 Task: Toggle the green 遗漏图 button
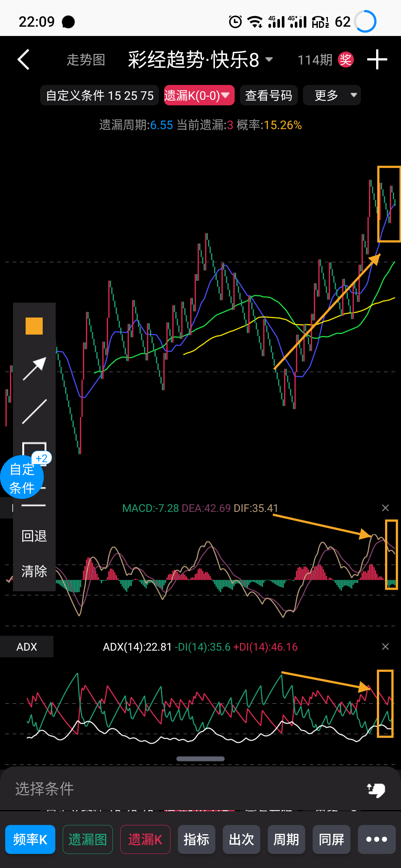[x=88, y=839]
